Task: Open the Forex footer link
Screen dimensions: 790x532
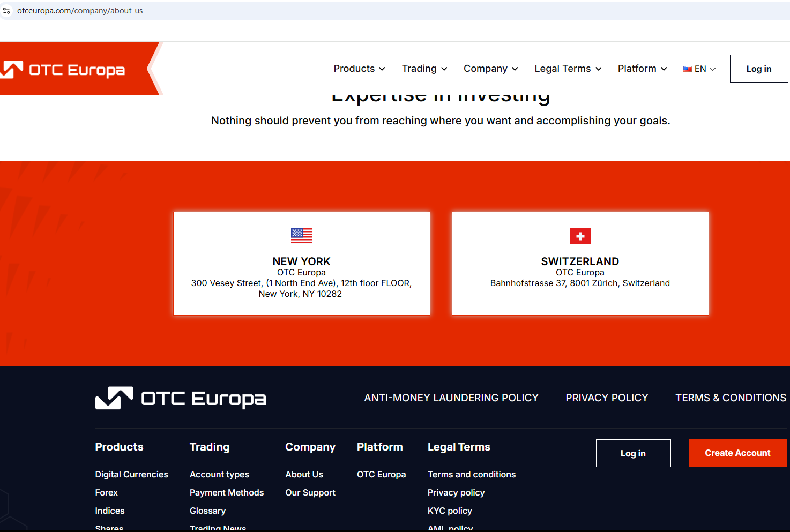Action: (x=106, y=493)
